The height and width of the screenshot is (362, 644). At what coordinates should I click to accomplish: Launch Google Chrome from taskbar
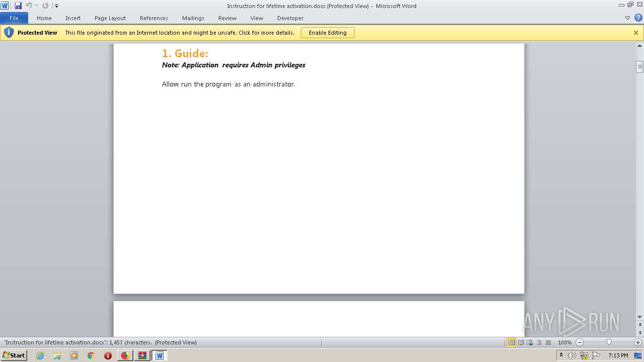pyautogui.click(x=91, y=355)
